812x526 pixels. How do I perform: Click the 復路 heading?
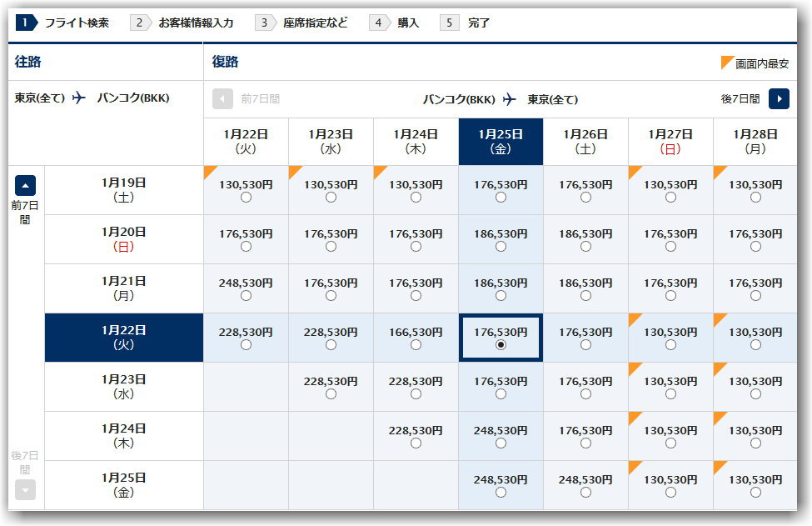[225, 62]
